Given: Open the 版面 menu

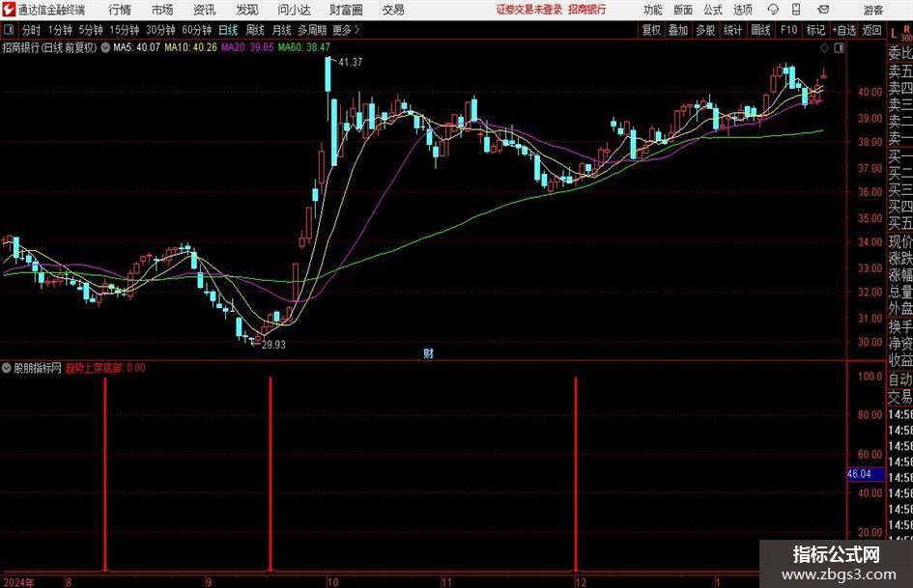Looking at the screenshot, I should 682,10.
